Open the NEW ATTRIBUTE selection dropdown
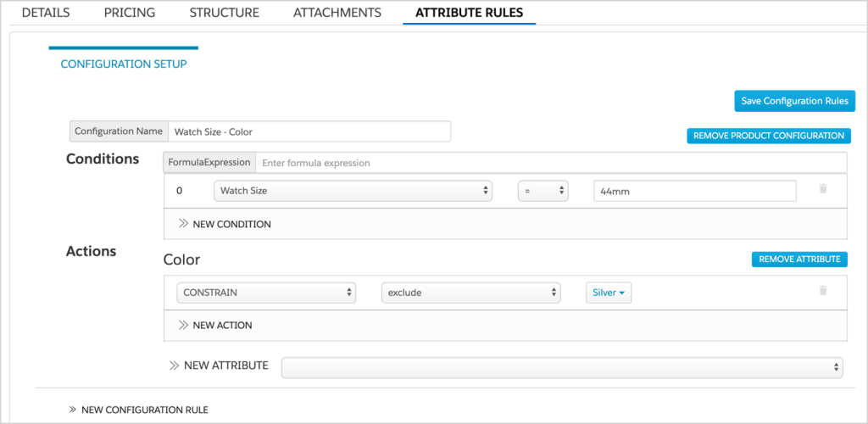 (562, 366)
